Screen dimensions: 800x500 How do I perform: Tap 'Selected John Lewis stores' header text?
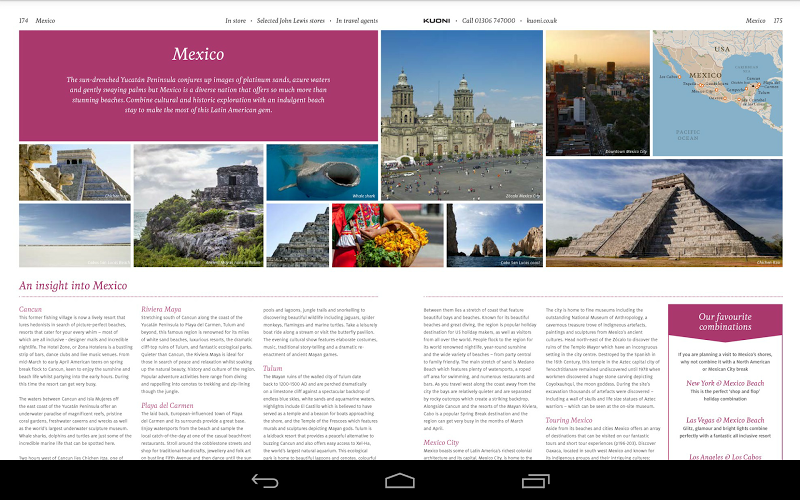290,21
